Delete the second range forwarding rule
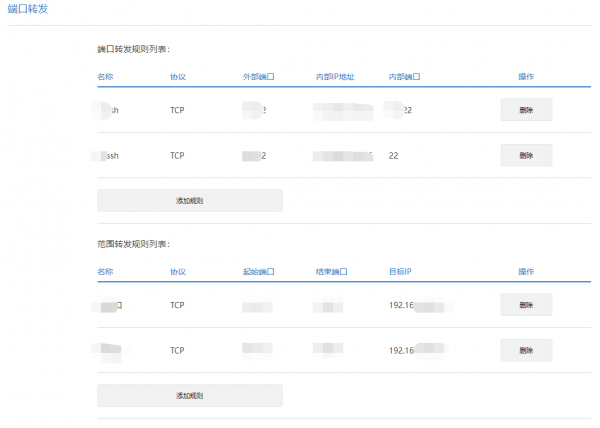This screenshot has height=428, width=600. [x=526, y=350]
